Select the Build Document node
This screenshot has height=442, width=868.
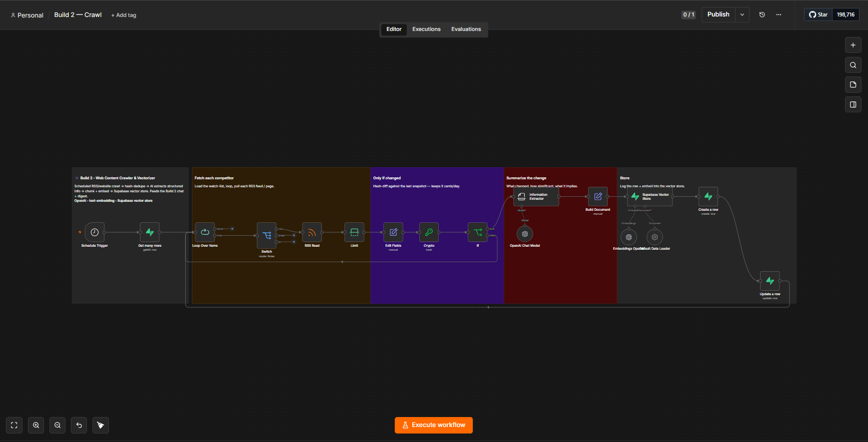(x=598, y=197)
